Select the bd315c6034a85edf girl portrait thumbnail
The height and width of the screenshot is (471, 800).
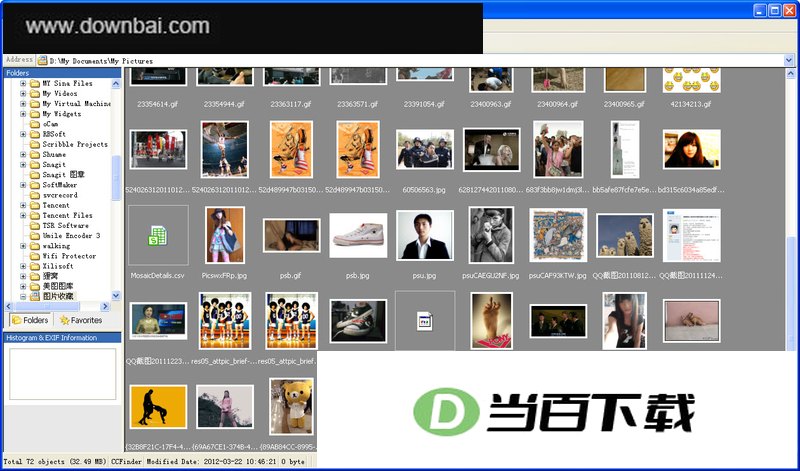click(691, 149)
